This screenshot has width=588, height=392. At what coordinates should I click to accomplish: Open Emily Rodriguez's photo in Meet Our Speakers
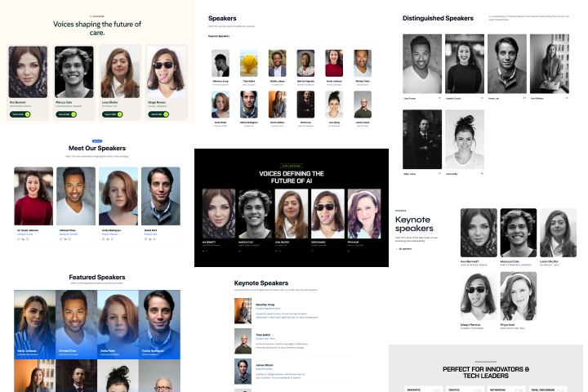pyautogui.click(x=118, y=196)
